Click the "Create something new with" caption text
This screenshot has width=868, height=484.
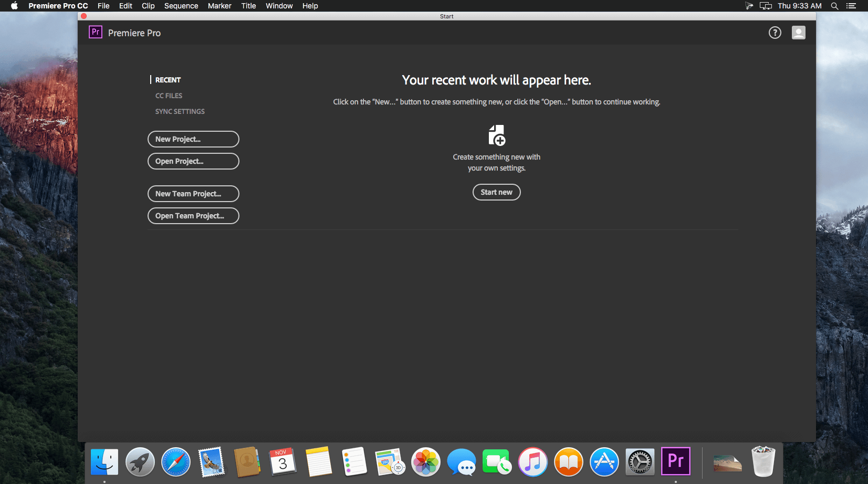tap(497, 157)
